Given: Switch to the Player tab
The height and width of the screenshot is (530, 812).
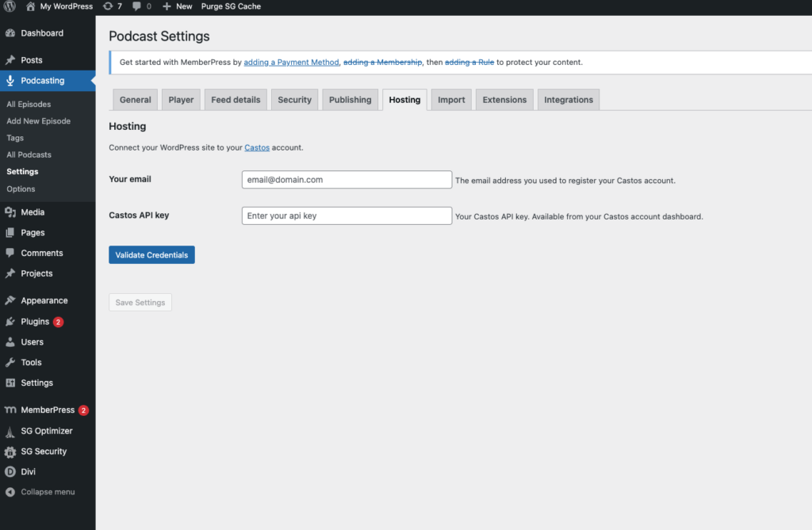Looking at the screenshot, I should 181,100.
